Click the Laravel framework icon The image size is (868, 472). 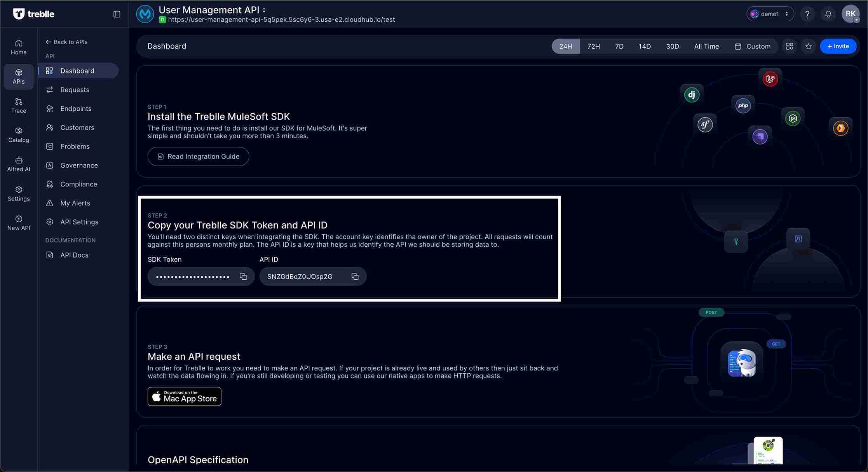point(770,79)
